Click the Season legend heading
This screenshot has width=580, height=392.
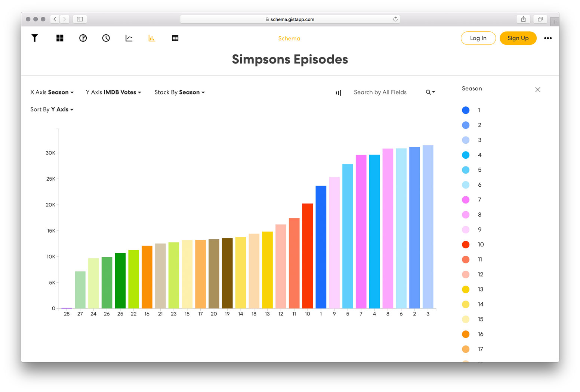pyautogui.click(x=472, y=88)
